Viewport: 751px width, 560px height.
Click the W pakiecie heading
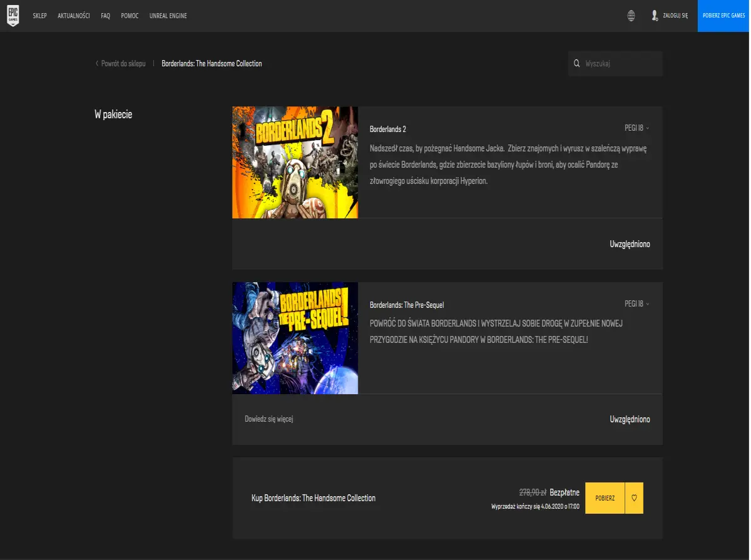pyautogui.click(x=113, y=115)
